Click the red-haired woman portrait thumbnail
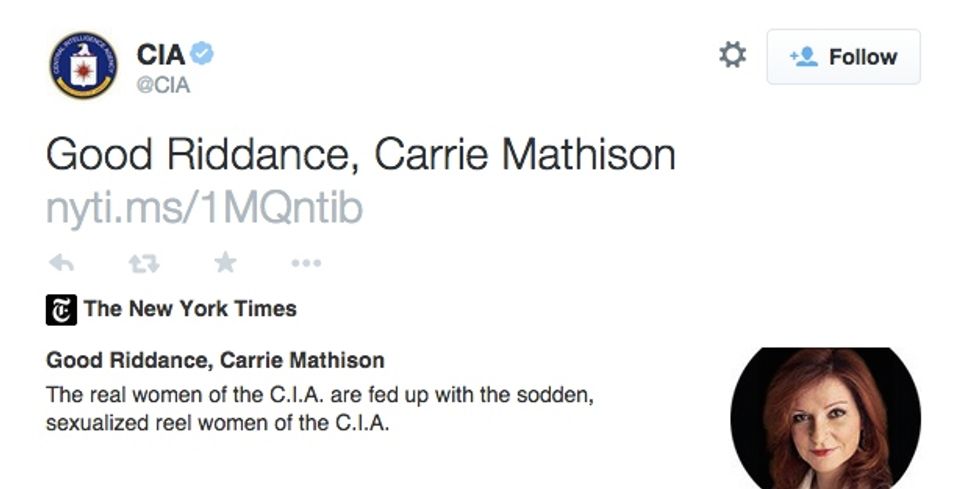Screen dimensions: 980x489 [825, 417]
